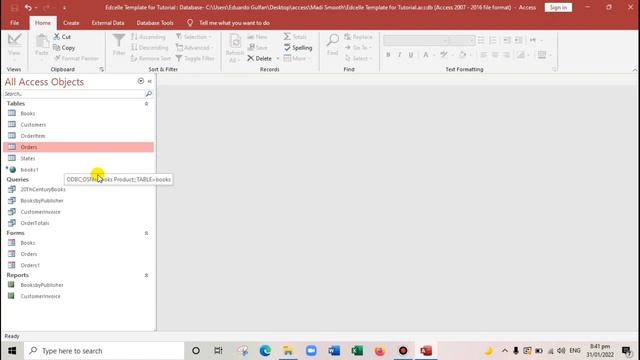Screen dimensions: 640x360
Task: Switch to the Home tab
Action: 43,23
